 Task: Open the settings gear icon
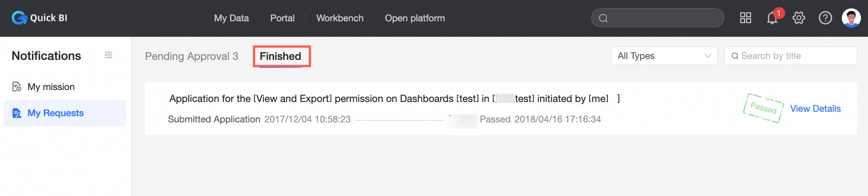[799, 18]
